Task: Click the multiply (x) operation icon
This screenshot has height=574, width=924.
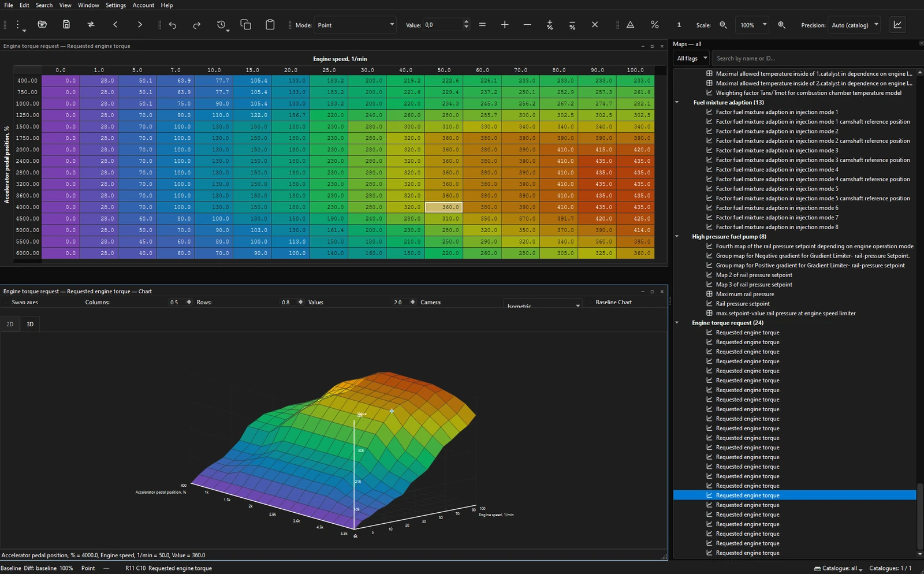Action: tap(595, 25)
